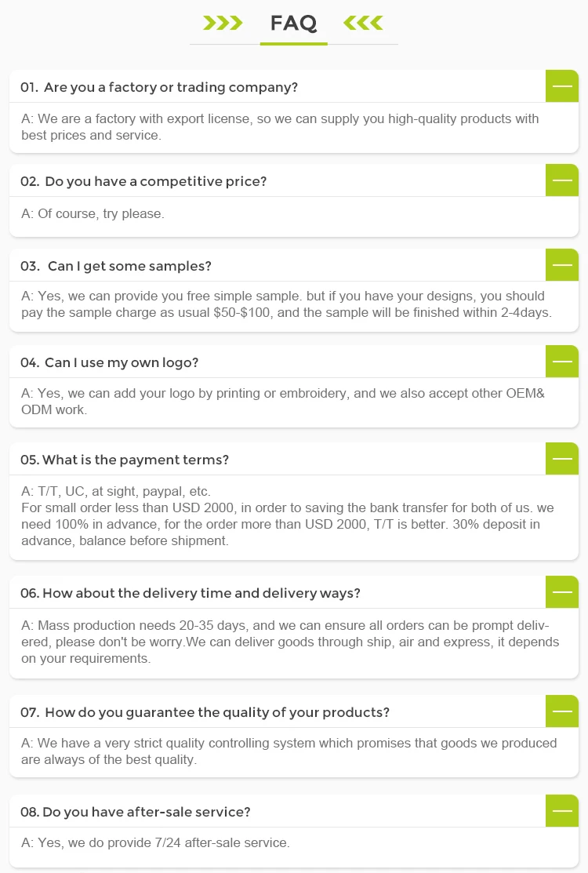Collapse the own logo question

point(562,362)
